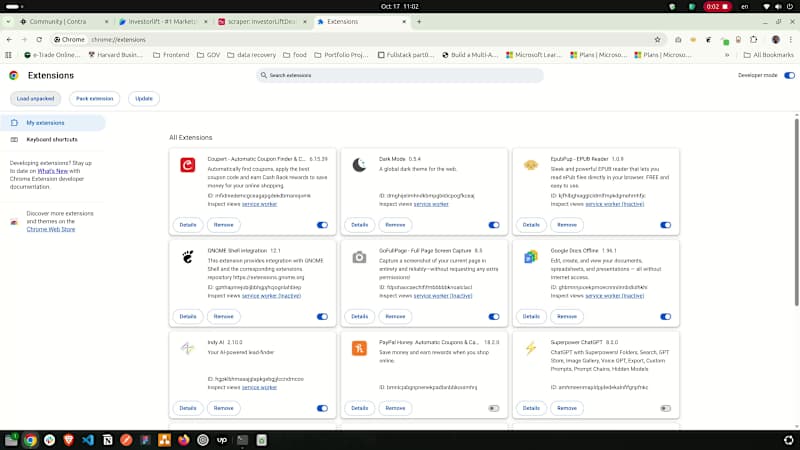Disable the GoFullPage extension toggle
800x450 pixels.
pos(493,317)
